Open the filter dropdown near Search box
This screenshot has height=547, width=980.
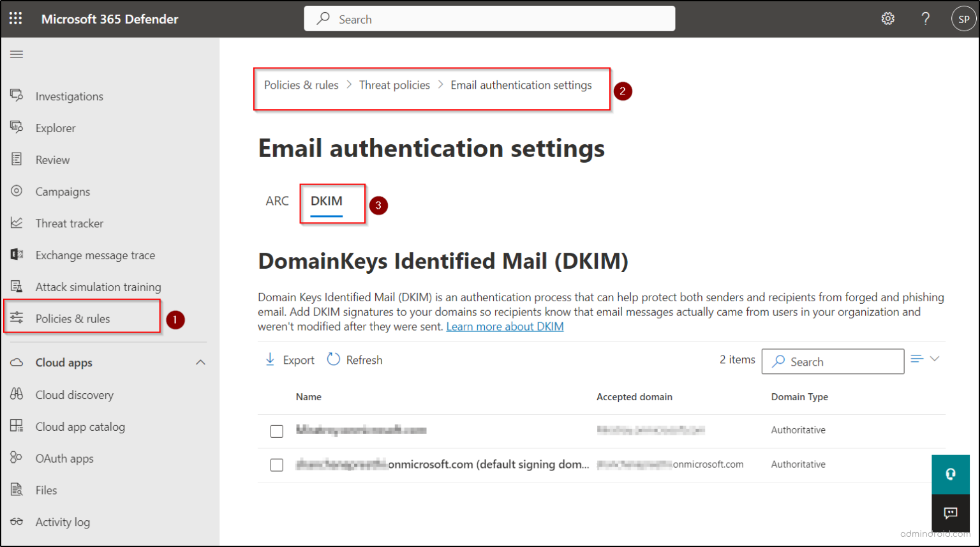point(925,359)
